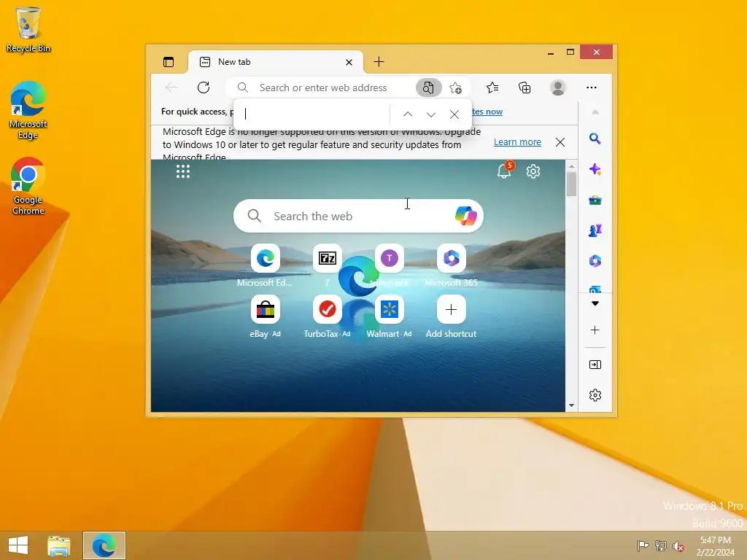The image size is (747, 560).
Task: Open sidebar Search magnifier icon
Action: (x=595, y=139)
